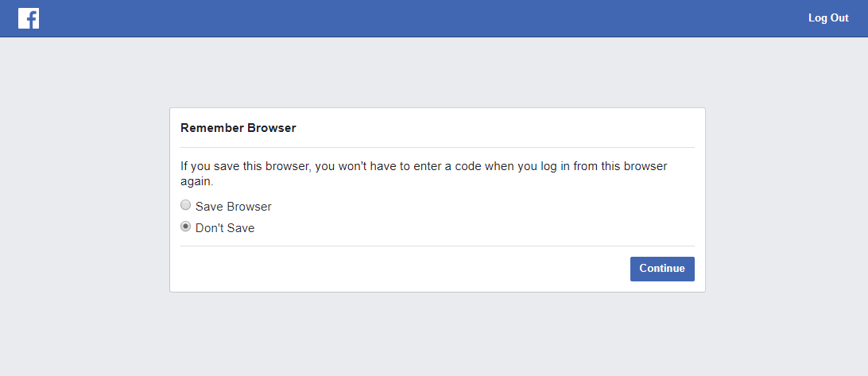Log out using the header link
868x376 pixels.
click(828, 18)
